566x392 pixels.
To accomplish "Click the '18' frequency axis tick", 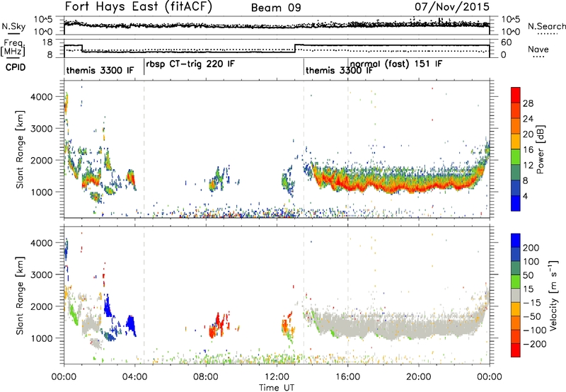I will click(x=47, y=42).
